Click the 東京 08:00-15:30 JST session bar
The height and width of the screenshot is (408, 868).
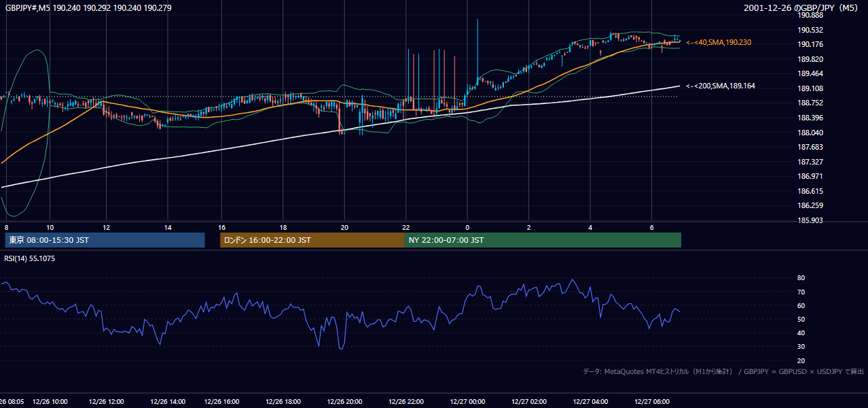(105, 240)
